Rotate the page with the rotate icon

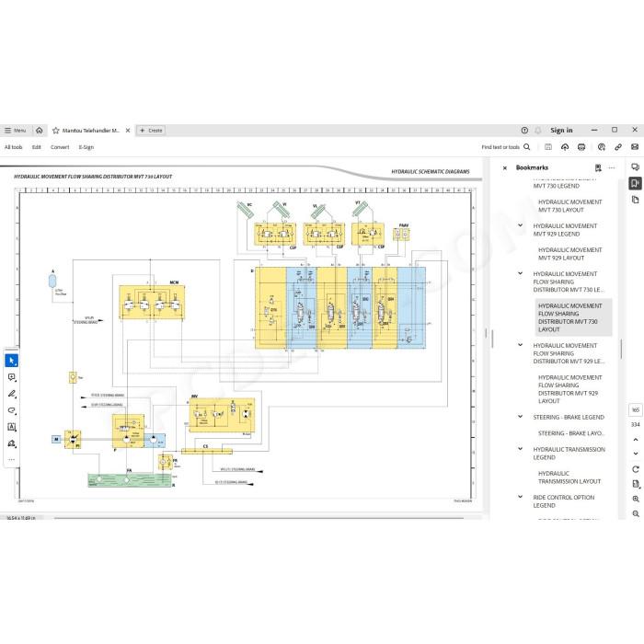636,469
